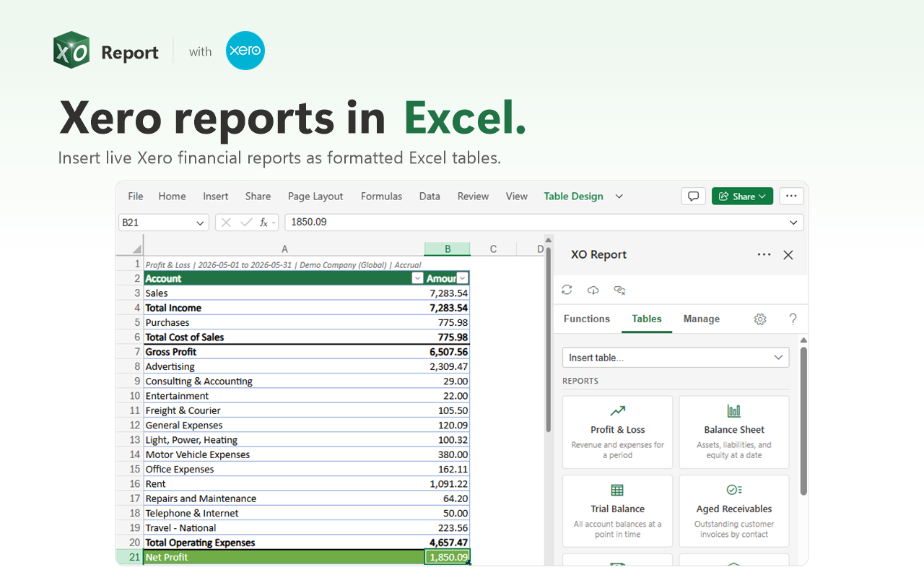The width and height of the screenshot is (924, 578).
Task: Insert the Balance Sheet report card
Action: point(734,432)
